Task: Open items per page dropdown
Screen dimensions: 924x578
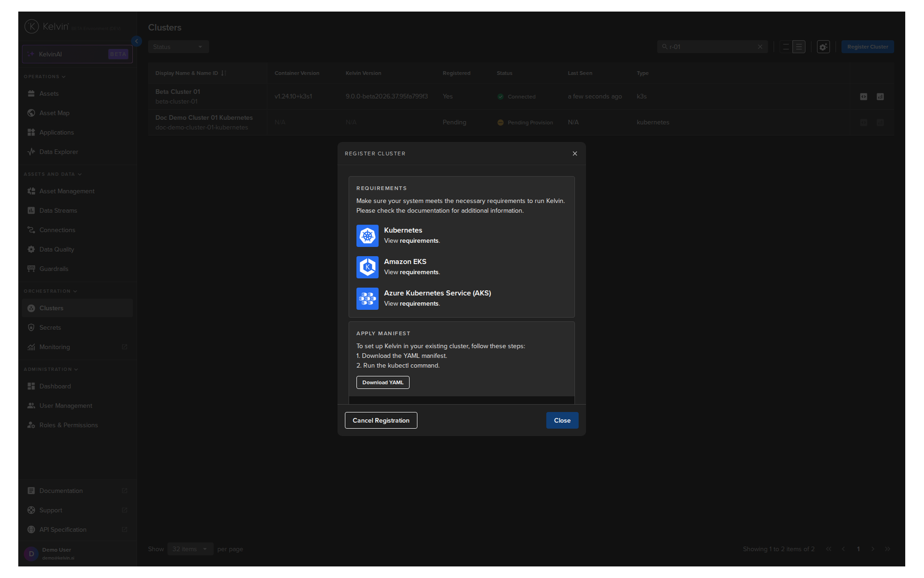Action: pyautogui.click(x=190, y=549)
